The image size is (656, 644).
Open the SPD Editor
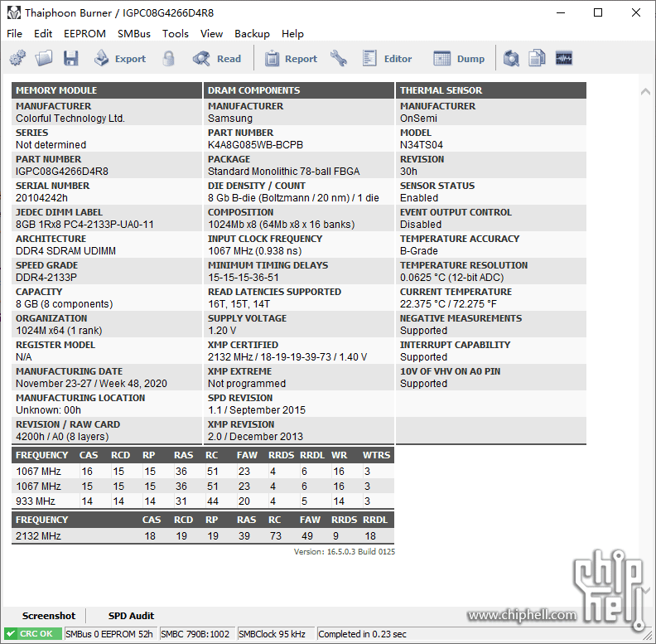tap(387, 59)
